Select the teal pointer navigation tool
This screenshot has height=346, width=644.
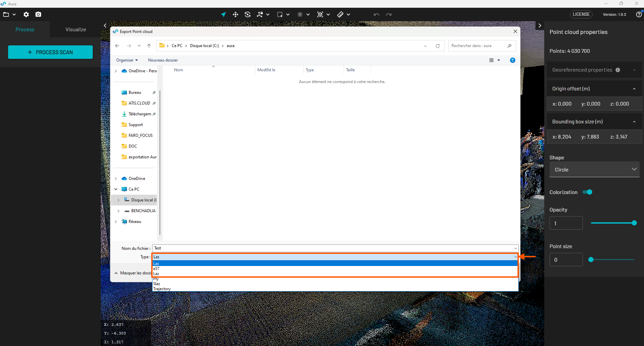coord(223,14)
